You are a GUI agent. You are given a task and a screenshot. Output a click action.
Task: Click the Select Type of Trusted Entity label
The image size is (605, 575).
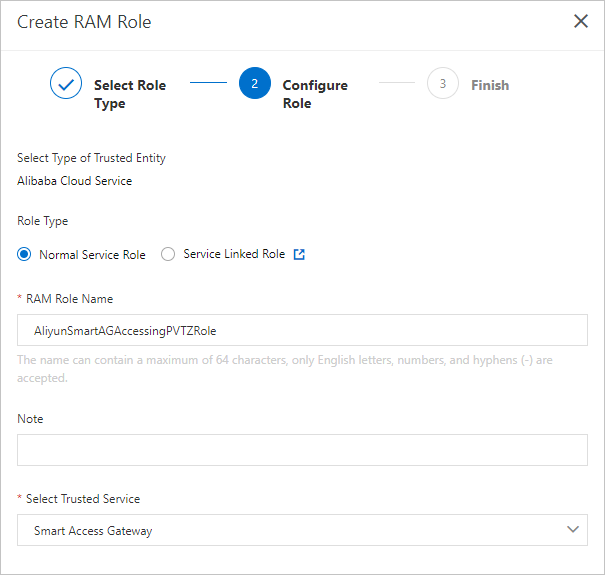pos(91,158)
